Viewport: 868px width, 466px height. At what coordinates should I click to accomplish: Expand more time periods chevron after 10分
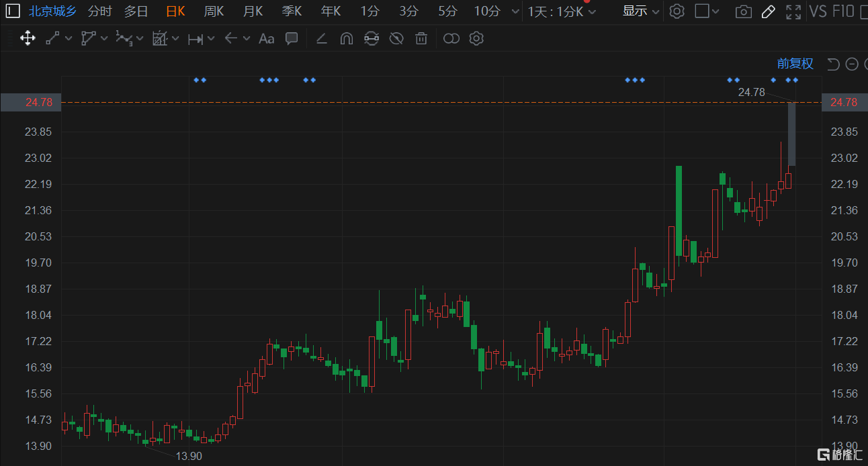pos(515,11)
